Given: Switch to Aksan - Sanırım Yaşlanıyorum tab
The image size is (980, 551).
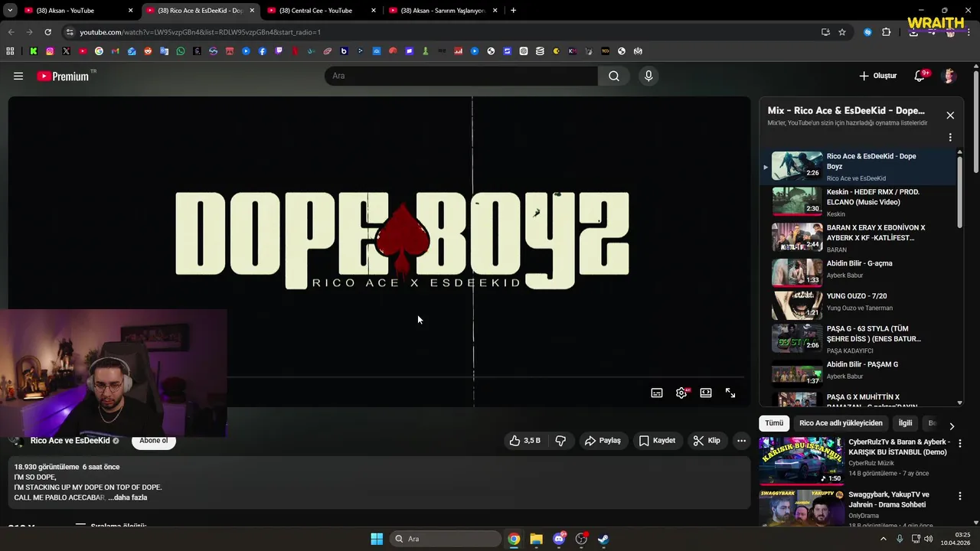Looking at the screenshot, I should pyautogui.click(x=443, y=11).
